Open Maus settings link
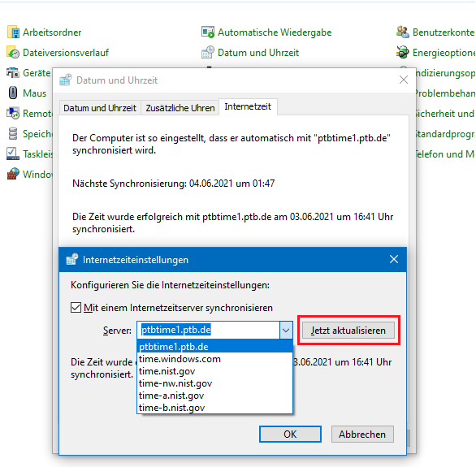This screenshot has height=467, width=476. 35,93
